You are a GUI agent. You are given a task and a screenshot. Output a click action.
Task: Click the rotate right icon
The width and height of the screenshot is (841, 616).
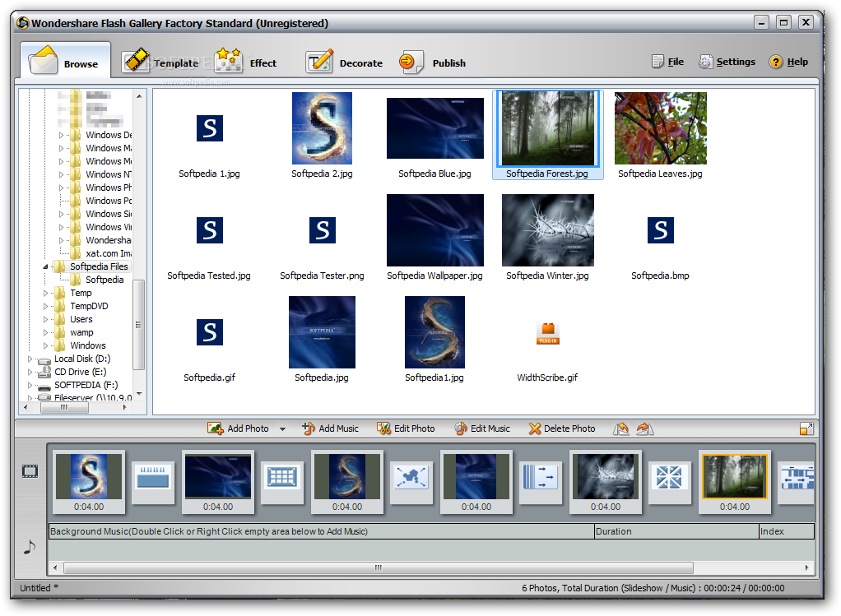click(644, 428)
